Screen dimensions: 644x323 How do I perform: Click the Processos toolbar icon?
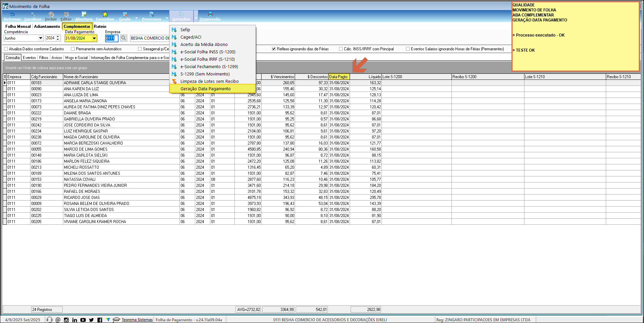pos(151,14)
